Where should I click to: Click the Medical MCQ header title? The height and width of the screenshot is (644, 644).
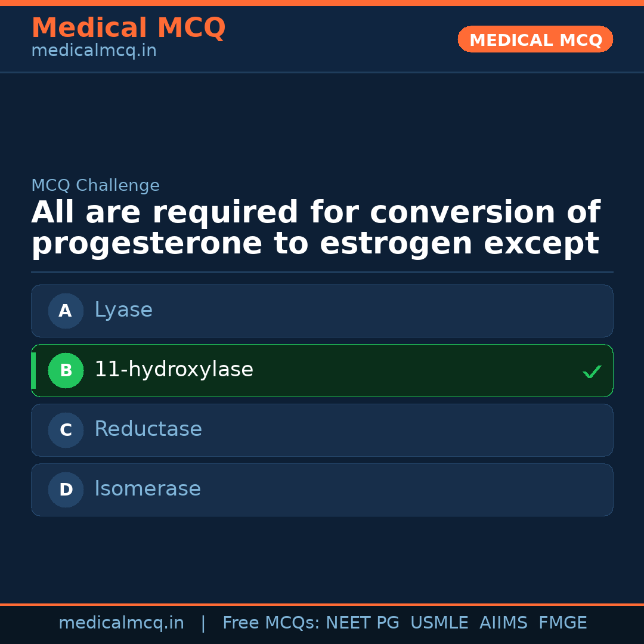point(128,28)
